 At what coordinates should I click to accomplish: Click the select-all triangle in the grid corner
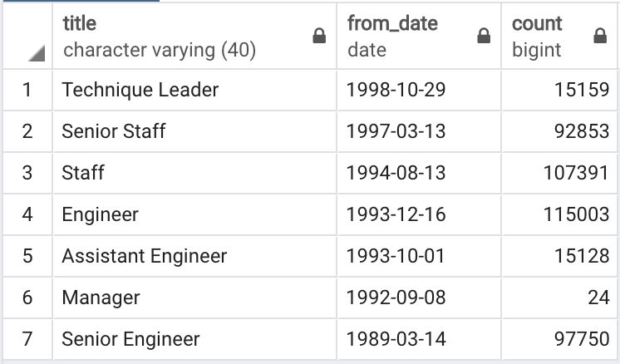[36, 54]
